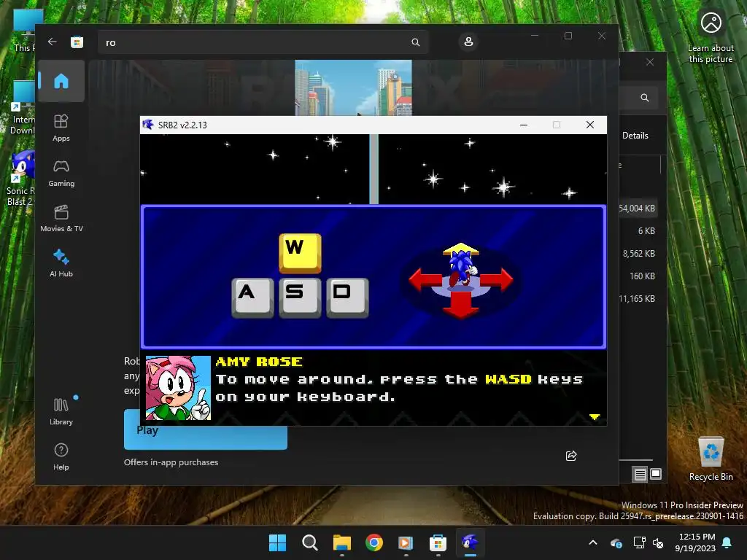Viewport: 747px width, 560px height.
Task: Click the muted volume tray icon
Action: [x=659, y=542]
